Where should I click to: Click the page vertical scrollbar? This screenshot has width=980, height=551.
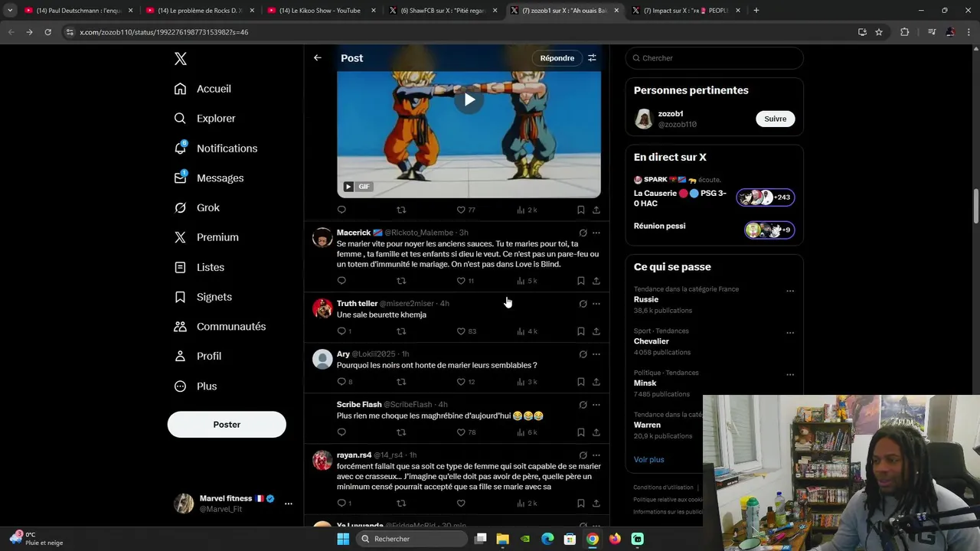pos(976,207)
